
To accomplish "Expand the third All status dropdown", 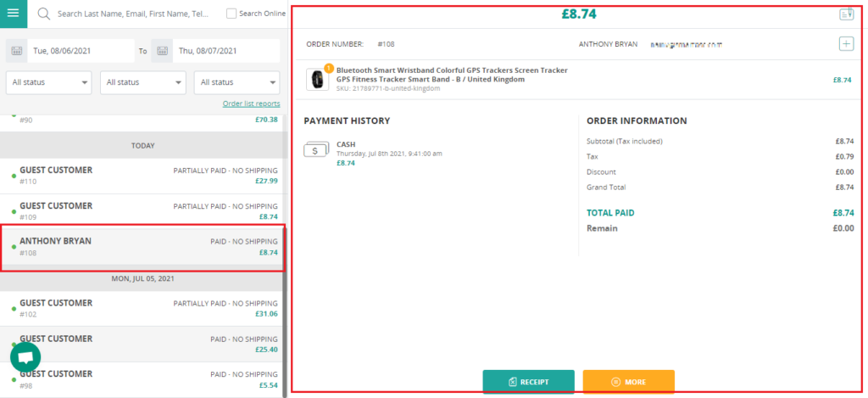I will coord(236,82).
